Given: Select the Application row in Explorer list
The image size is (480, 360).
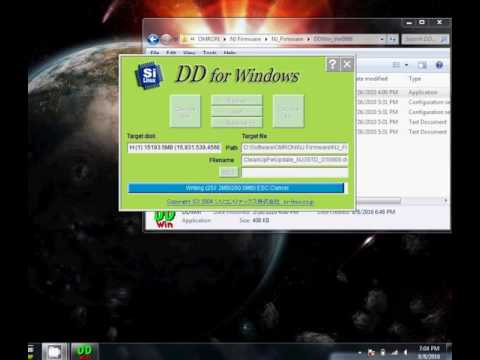Looking at the screenshot, I should [x=403, y=92].
